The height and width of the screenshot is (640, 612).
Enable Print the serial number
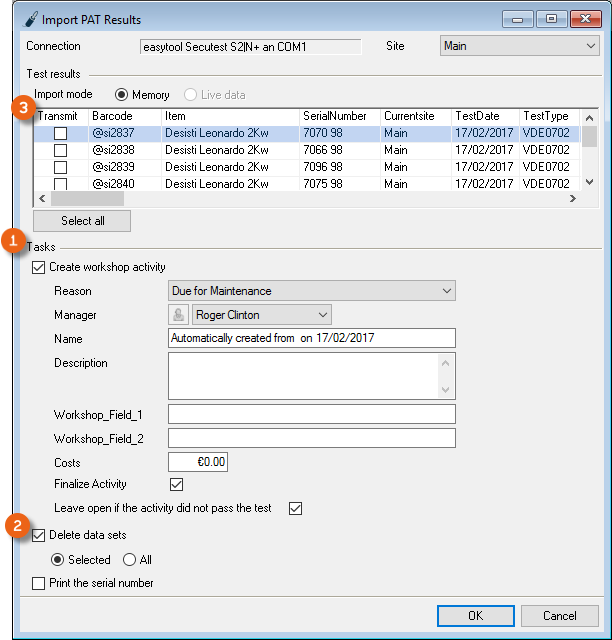point(39,583)
